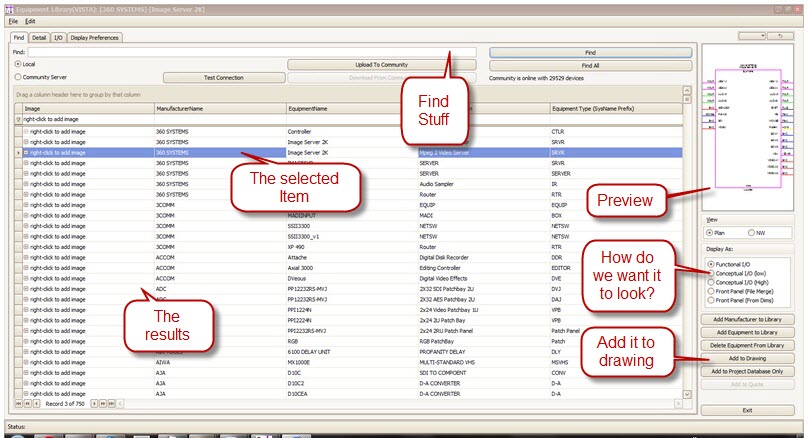Sort by the EquipmentName column header
This screenshot has width=808, height=438.
click(352, 109)
